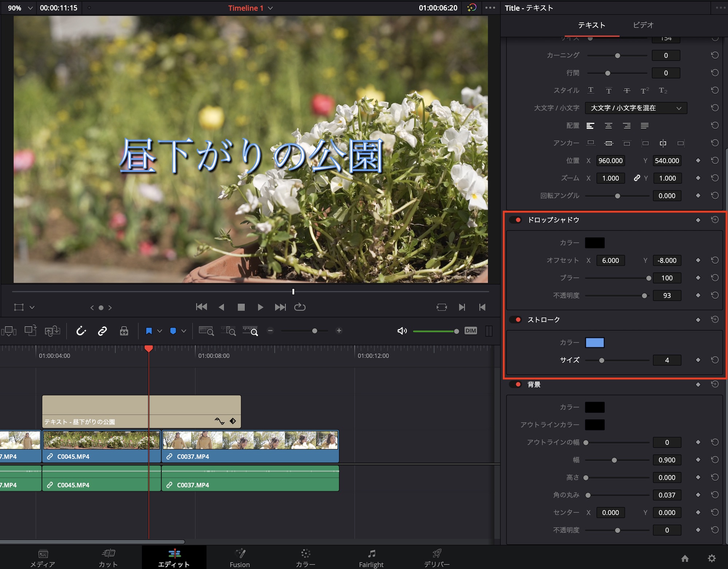Jump to the first frame with skip-back icon
728x569 pixels.
(201, 307)
